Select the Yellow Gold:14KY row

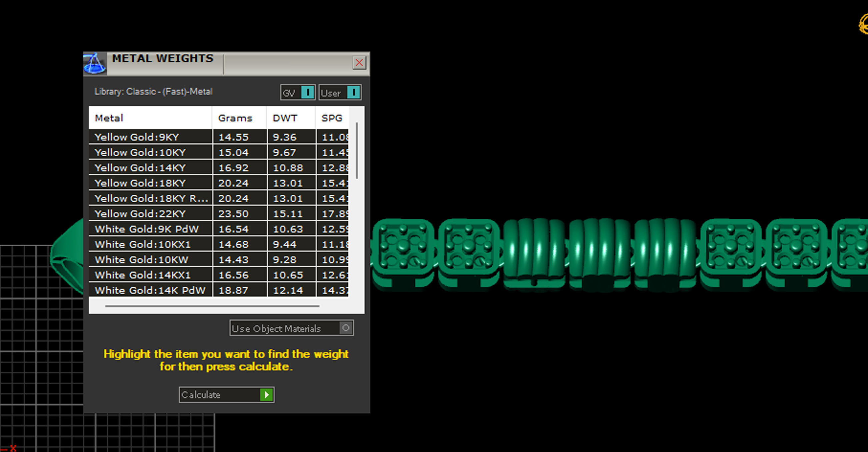coord(140,168)
